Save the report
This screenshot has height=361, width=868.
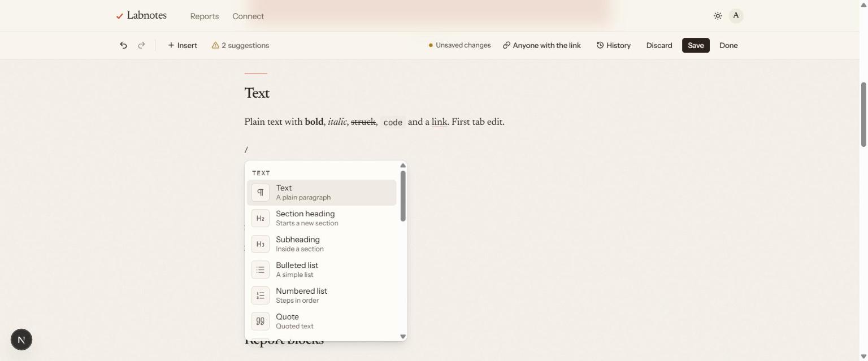(696, 45)
